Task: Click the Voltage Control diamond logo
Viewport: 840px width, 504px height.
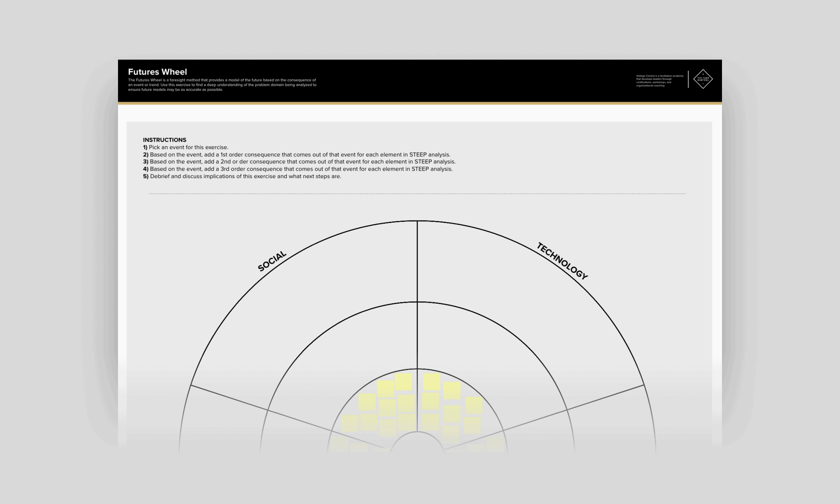Action: [703, 79]
